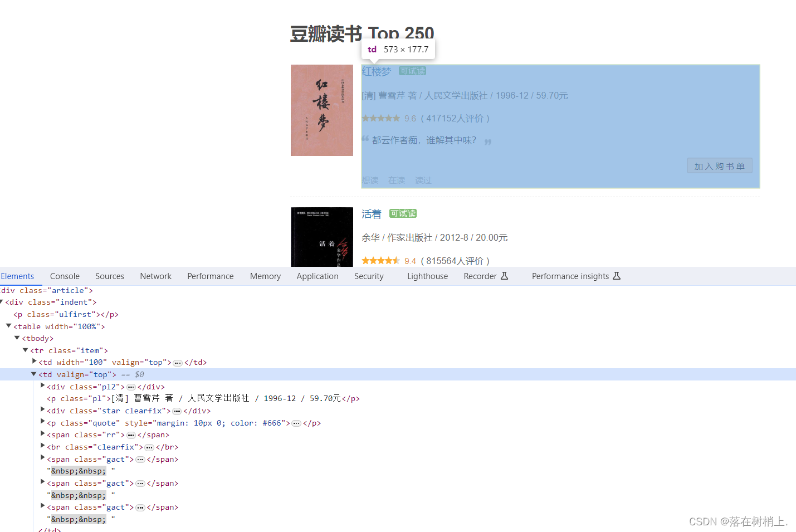Collapse the tbody node in Elements tree
This screenshot has width=796, height=532.
pyautogui.click(x=17, y=338)
